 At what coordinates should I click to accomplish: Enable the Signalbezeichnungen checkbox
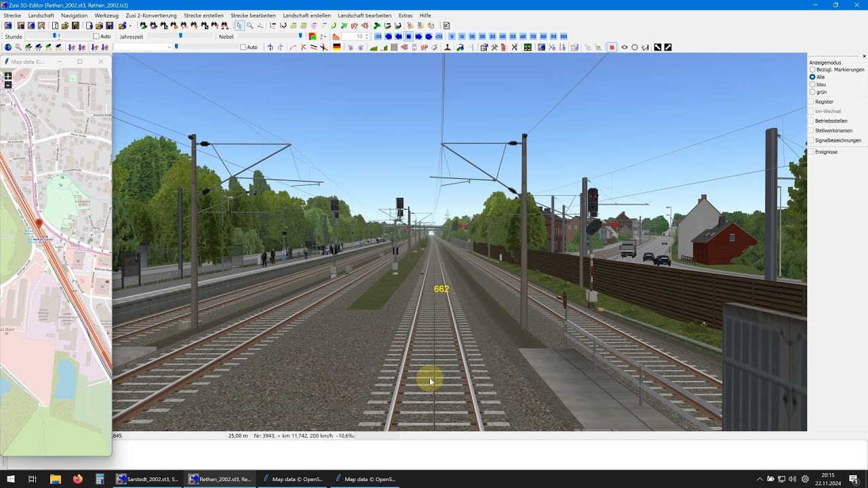[x=811, y=140]
